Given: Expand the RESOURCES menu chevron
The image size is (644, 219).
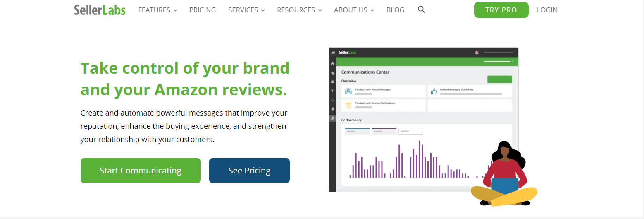Looking at the screenshot, I should [x=320, y=10].
